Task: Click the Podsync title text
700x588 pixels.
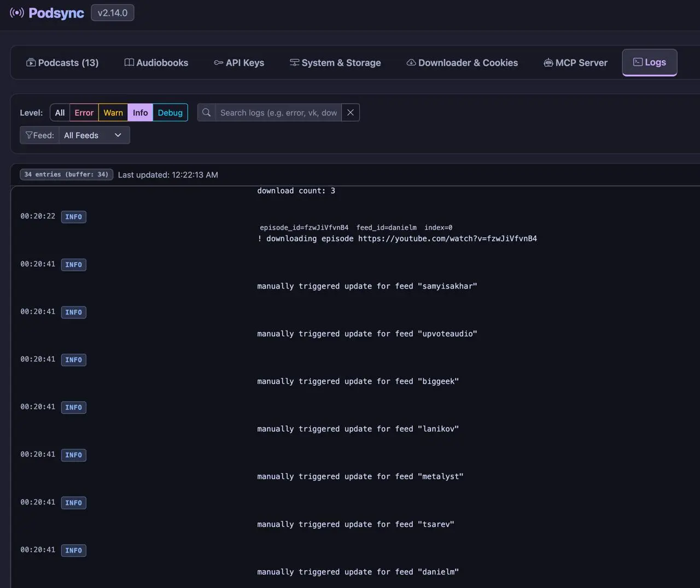Action: (56, 13)
